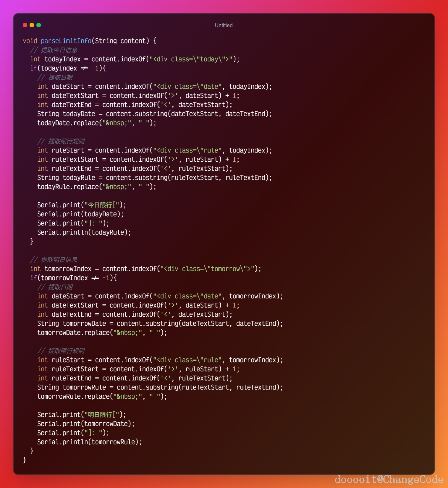Click the "if(todayIndex != -1){" line
The image size is (448, 488).
tap(68, 68)
